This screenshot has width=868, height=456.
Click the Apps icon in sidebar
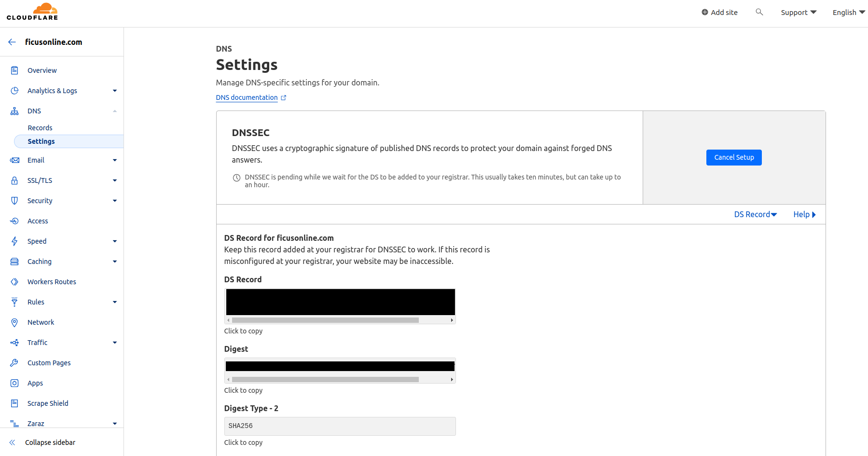(x=14, y=383)
